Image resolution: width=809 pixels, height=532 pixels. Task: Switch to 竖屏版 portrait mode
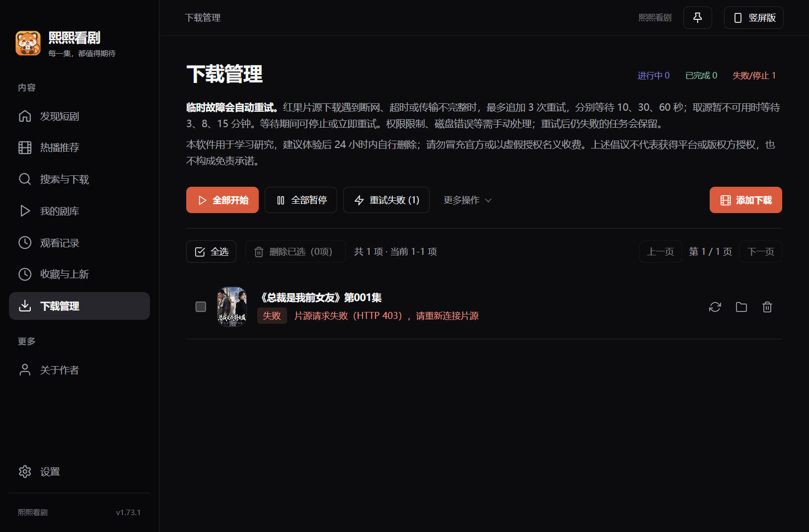[754, 18]
